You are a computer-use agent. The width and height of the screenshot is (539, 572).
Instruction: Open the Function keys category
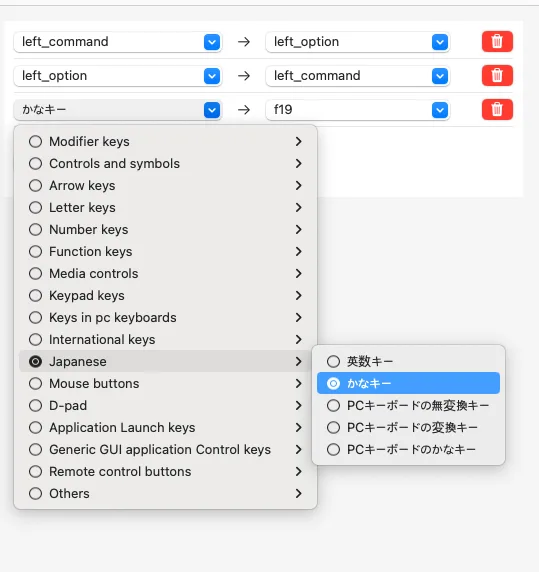[x=165, y=251]
